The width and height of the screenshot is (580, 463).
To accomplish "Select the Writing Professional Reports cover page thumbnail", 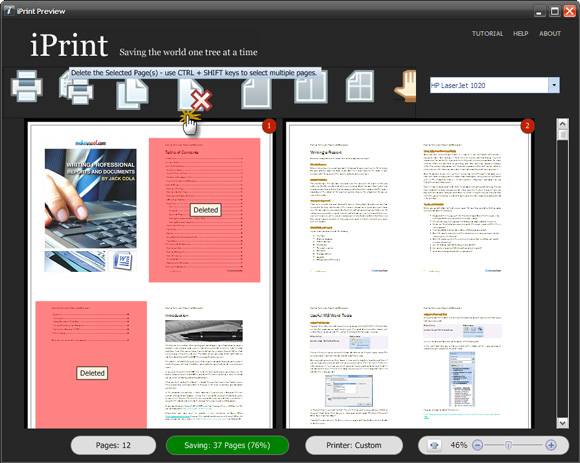I will click(x=91, y=210).
